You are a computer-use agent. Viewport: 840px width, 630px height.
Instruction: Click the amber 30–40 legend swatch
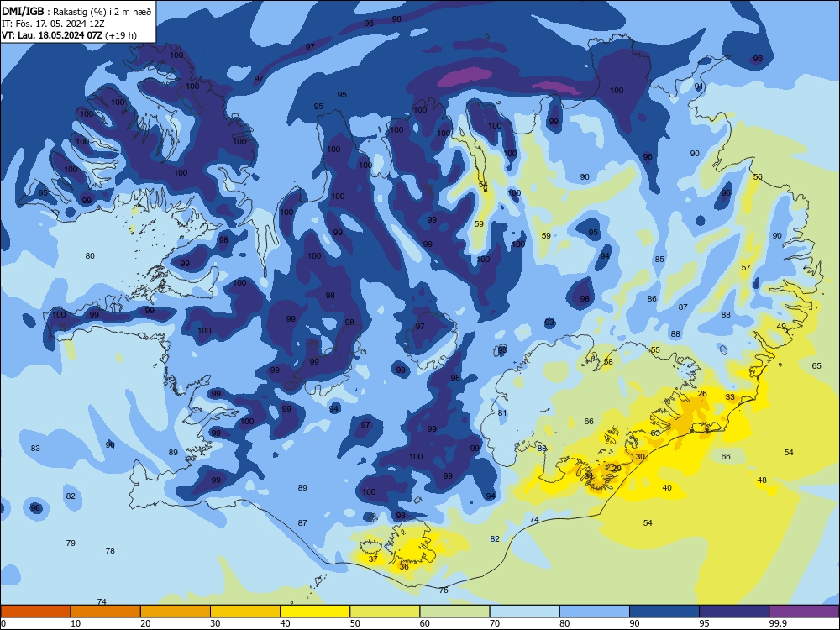point(244,612)
